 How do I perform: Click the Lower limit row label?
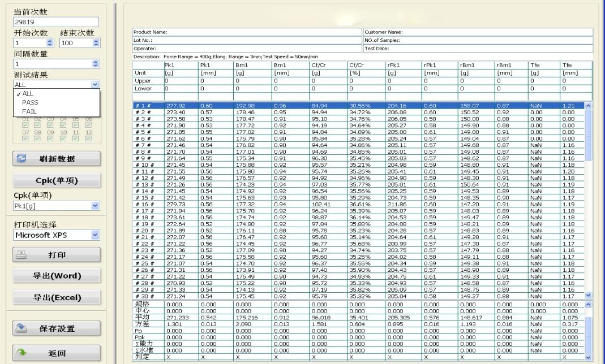coord(143,89)
